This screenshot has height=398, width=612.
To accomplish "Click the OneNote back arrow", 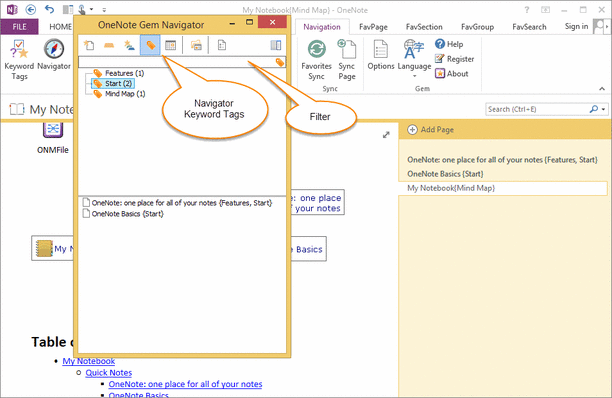I will (30, 9).
